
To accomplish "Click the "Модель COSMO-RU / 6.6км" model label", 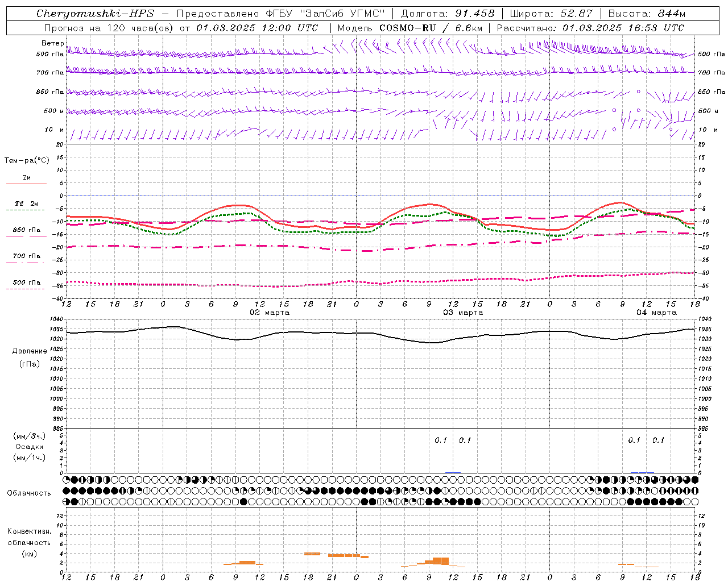I will (x=409, y=28).
